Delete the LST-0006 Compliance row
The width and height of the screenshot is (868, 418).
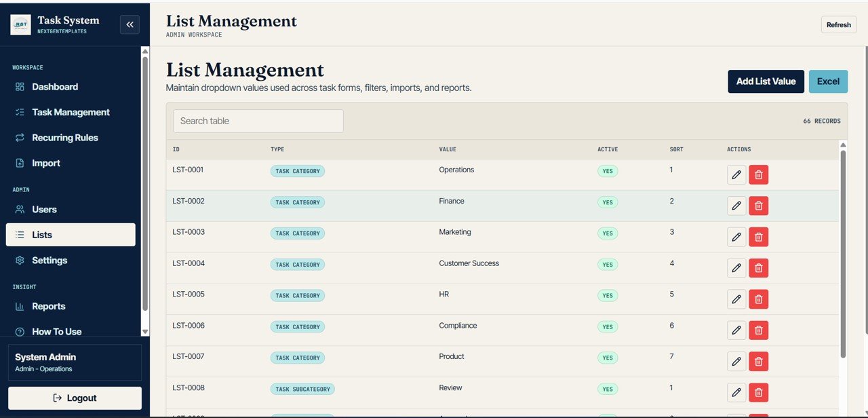click(759, 330)
